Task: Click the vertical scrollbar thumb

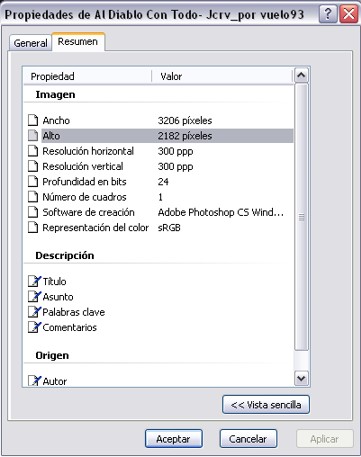Action: 301,217
